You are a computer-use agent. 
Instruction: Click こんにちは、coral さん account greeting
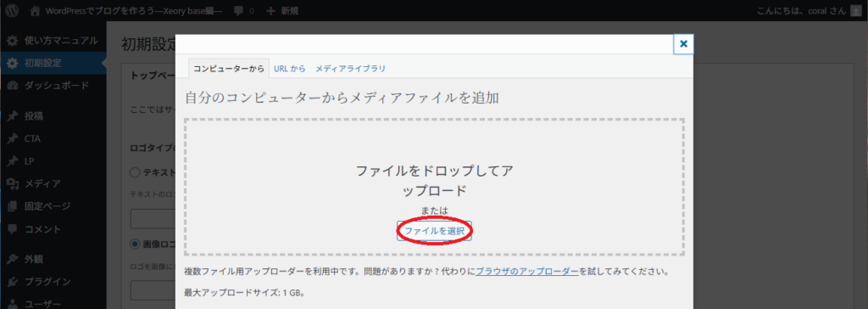(800, 10)
